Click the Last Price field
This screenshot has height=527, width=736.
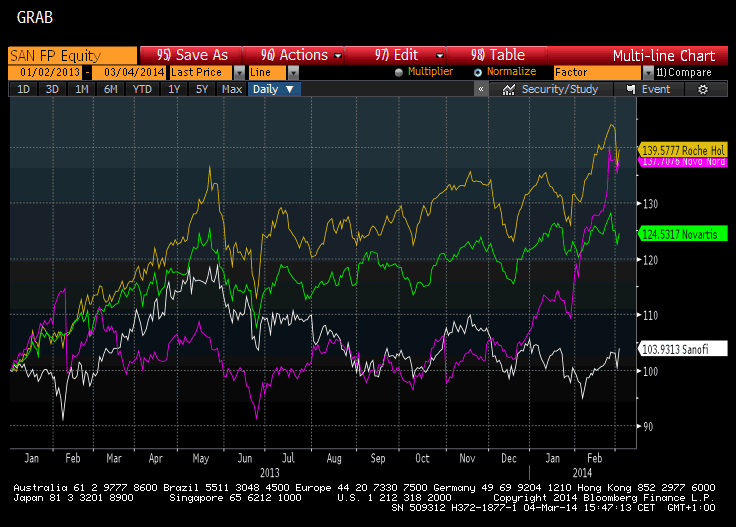[x=201, y=73]
